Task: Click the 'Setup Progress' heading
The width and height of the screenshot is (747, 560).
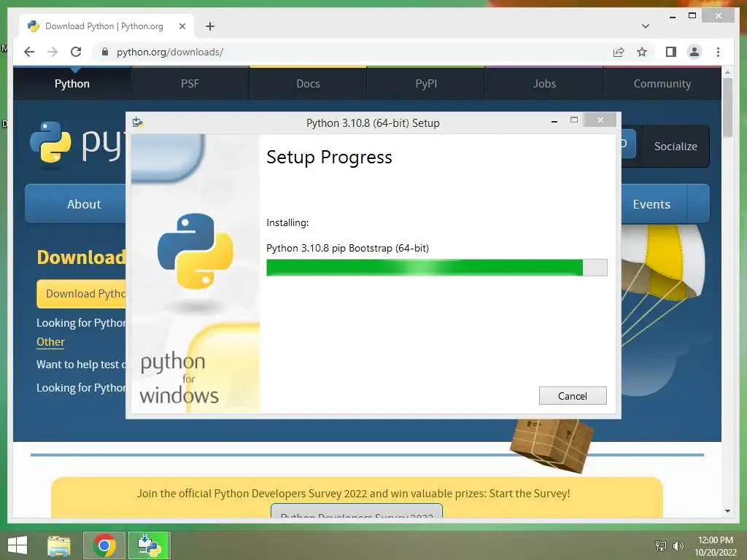Action: point(329,157)
